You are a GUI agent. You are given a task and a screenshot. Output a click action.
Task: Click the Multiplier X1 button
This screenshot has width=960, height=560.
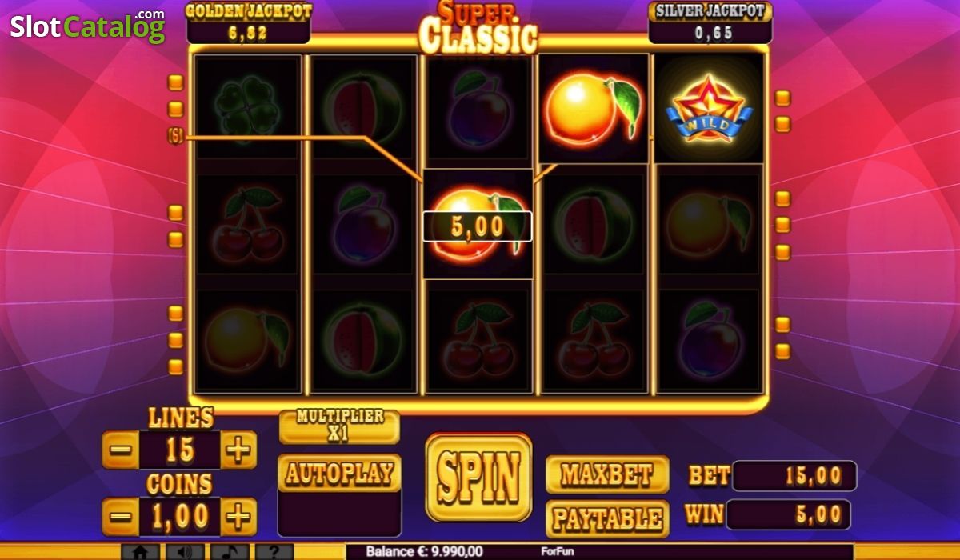coord(339,426)
